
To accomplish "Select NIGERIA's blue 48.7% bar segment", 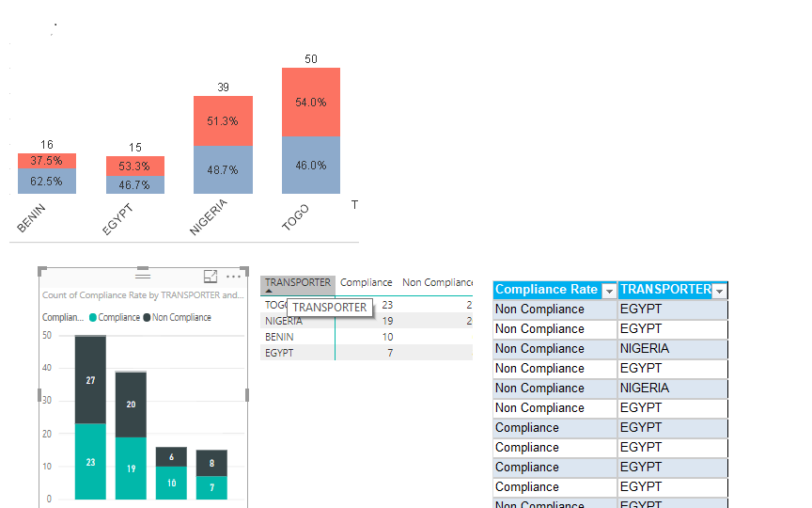I will tap(223, 169).
